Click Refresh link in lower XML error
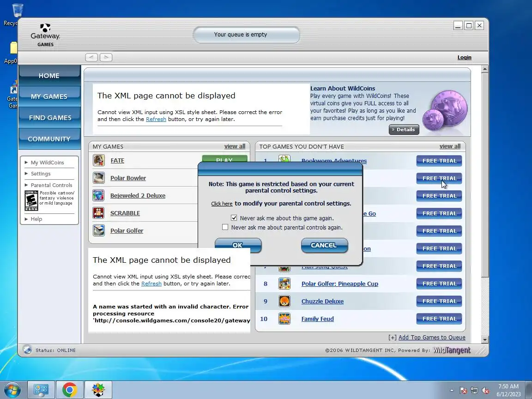The height and width of the screenshot is (399, 532). click(x=151, y=284)
